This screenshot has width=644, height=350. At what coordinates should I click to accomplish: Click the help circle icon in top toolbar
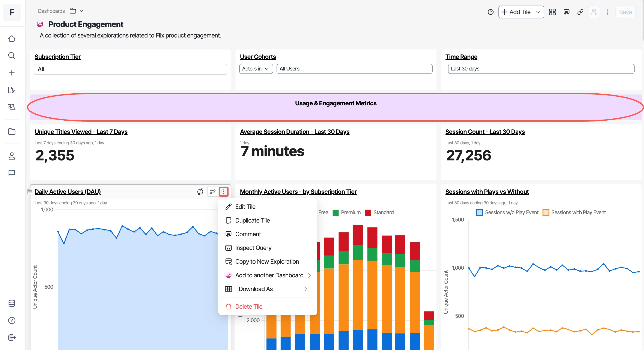(x=491, y=12)
